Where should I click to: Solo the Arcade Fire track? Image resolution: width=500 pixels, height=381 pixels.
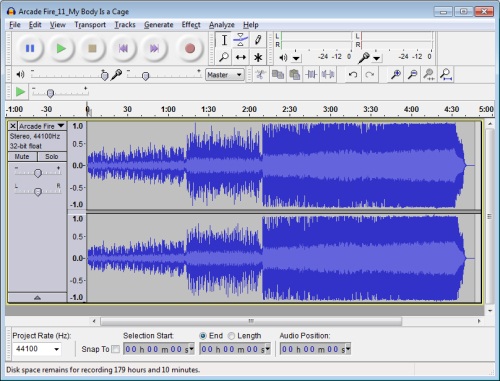(52, 157)
